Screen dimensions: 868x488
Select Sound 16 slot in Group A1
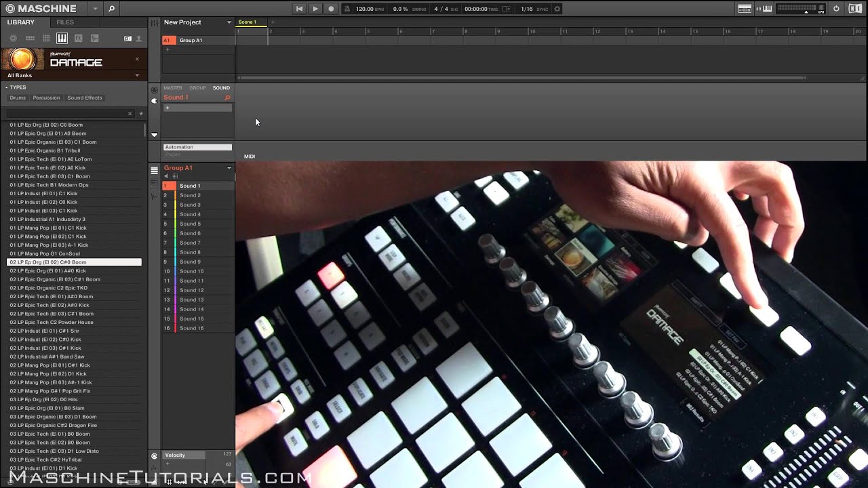click(198, 328)
